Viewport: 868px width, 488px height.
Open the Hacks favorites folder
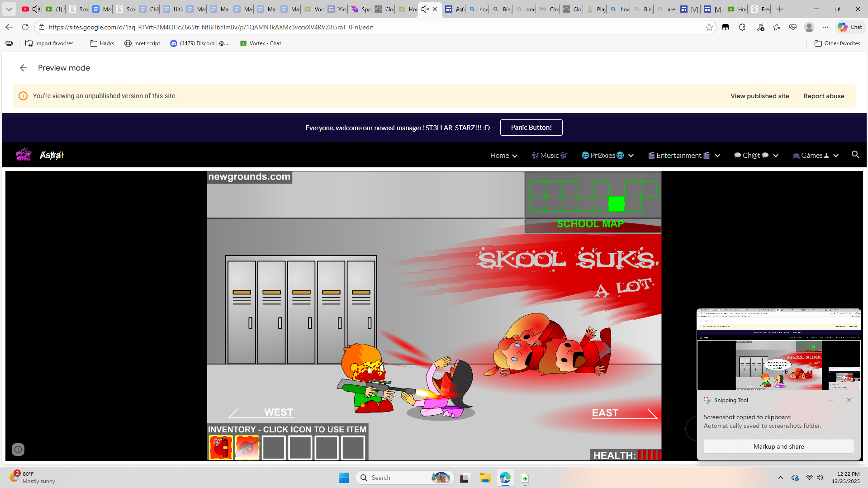pyautogui.click(x=102, y=43)
